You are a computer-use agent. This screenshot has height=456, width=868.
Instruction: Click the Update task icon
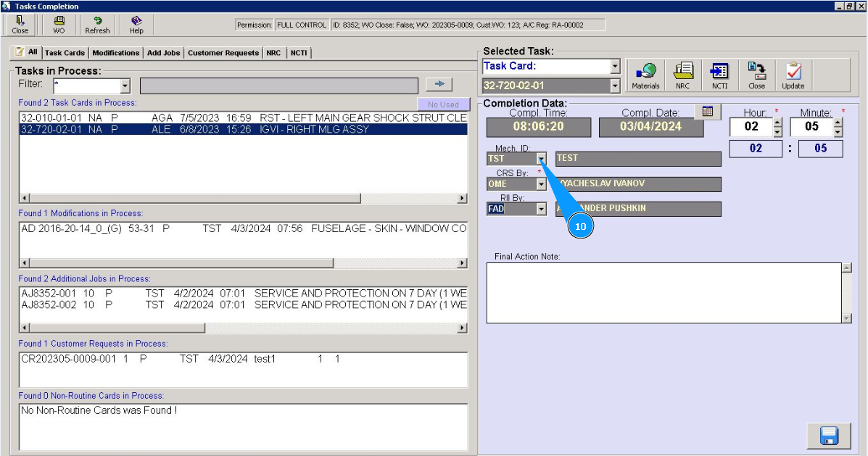793,75
